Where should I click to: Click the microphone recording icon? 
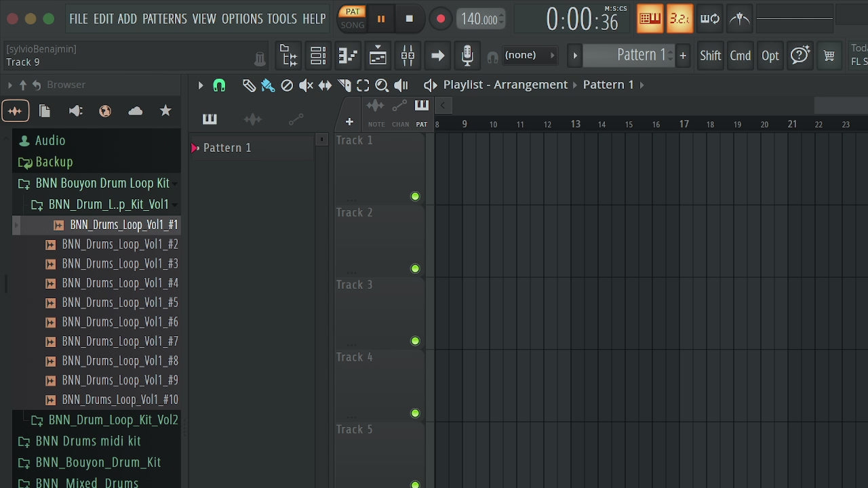[x=467, y=56]
